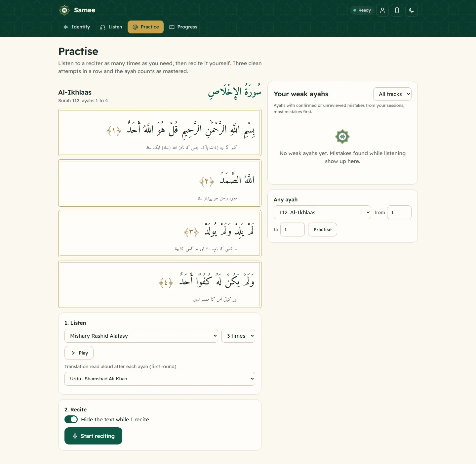Open the Urdu translation dropdown
Viewport: 476px width, 464px height.
(x=160, y=379)
